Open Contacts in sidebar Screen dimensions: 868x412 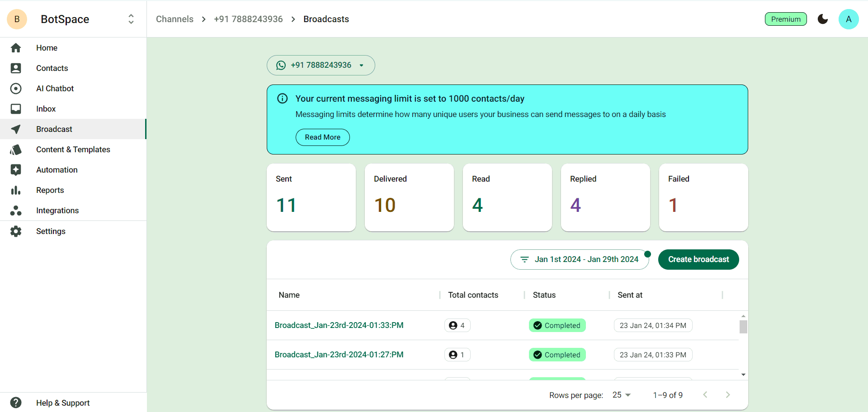coord(73,68)
